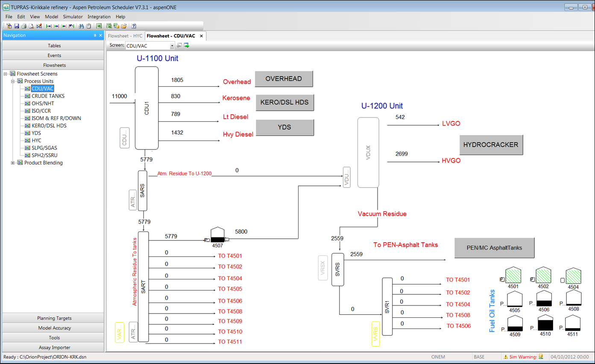595x364 pixels.
Task: Toggle the checkbox beside tank 4501
Action: tap(502, 280)
